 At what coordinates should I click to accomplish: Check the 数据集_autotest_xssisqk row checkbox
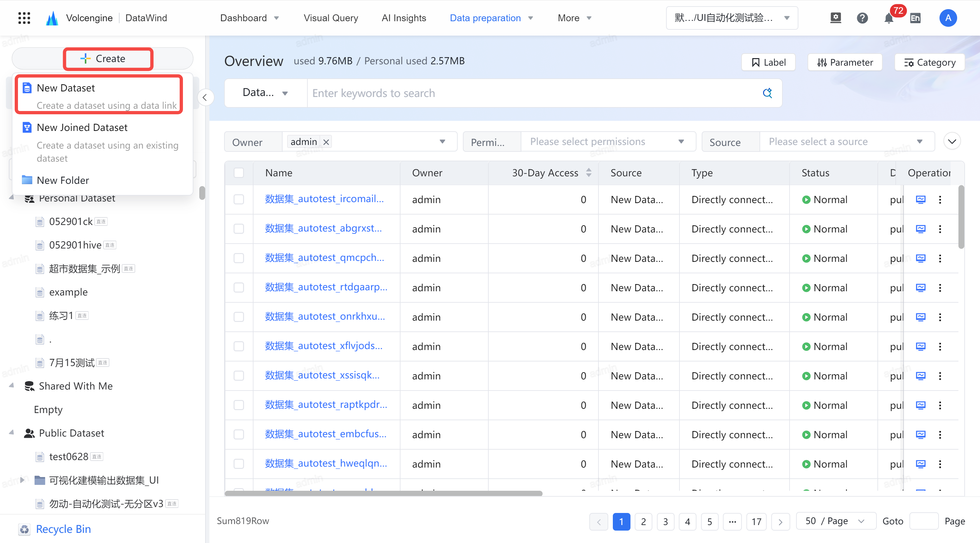(x=238, y=376)
